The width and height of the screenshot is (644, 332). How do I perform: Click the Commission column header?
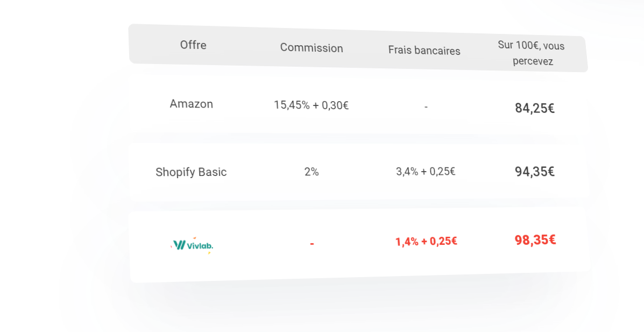(x=312, y=48)
